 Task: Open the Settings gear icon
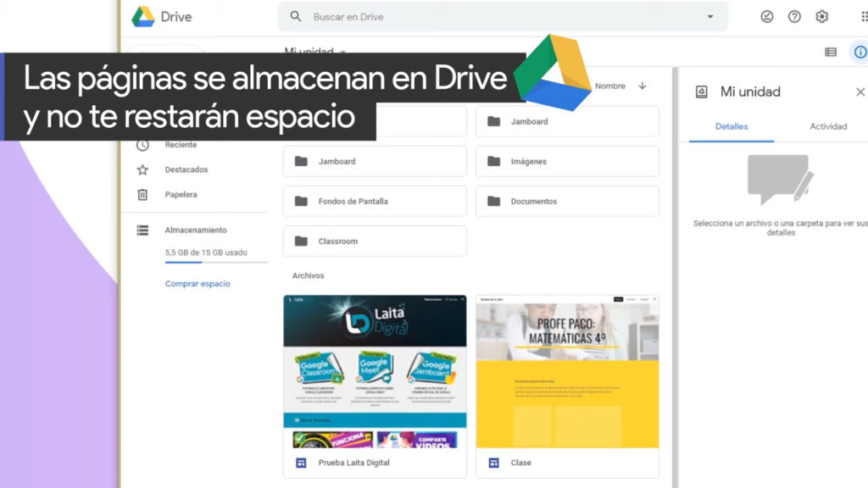pyautogui.click(x=822, y=17)
